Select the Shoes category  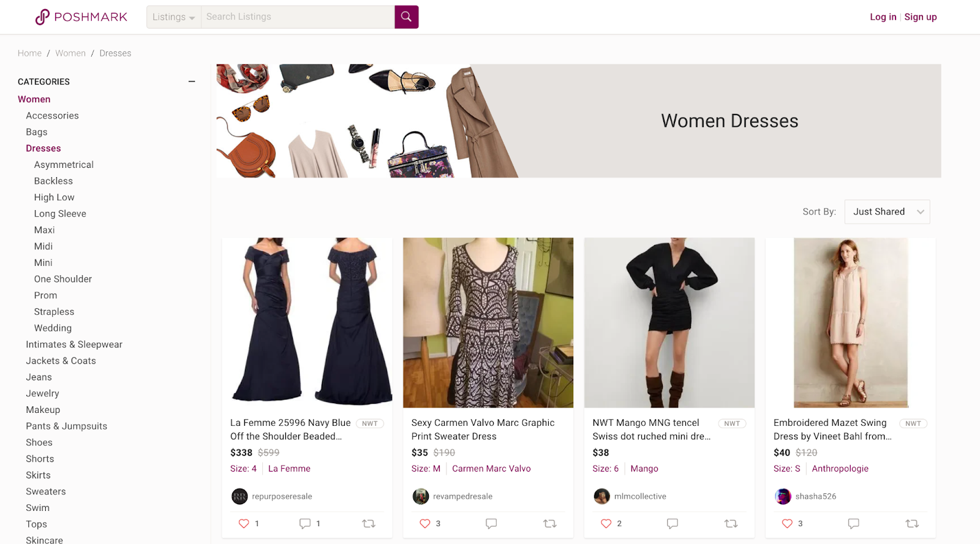(39, 442)
